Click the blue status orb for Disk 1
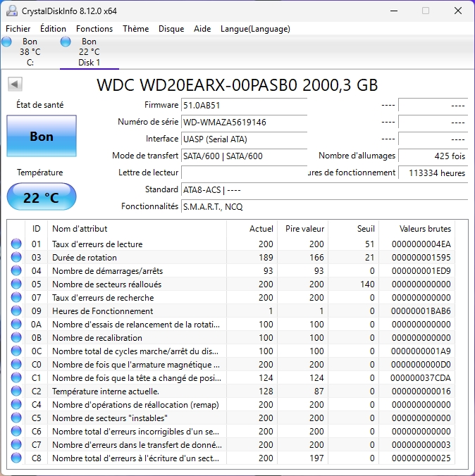475x476 pixels. coord(66,42)
